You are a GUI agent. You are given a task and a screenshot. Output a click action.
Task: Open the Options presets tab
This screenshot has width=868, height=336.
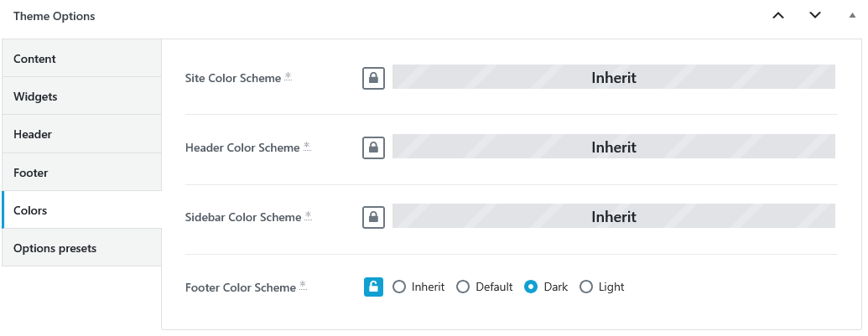tap(82, 248)
